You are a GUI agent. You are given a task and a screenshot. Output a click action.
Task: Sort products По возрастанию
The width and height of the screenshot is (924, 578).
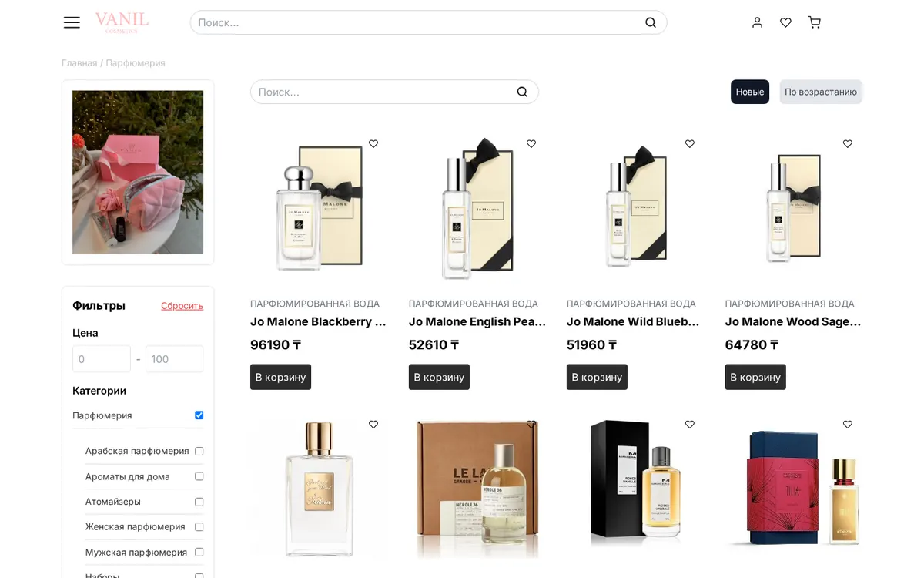coord(821,92)
